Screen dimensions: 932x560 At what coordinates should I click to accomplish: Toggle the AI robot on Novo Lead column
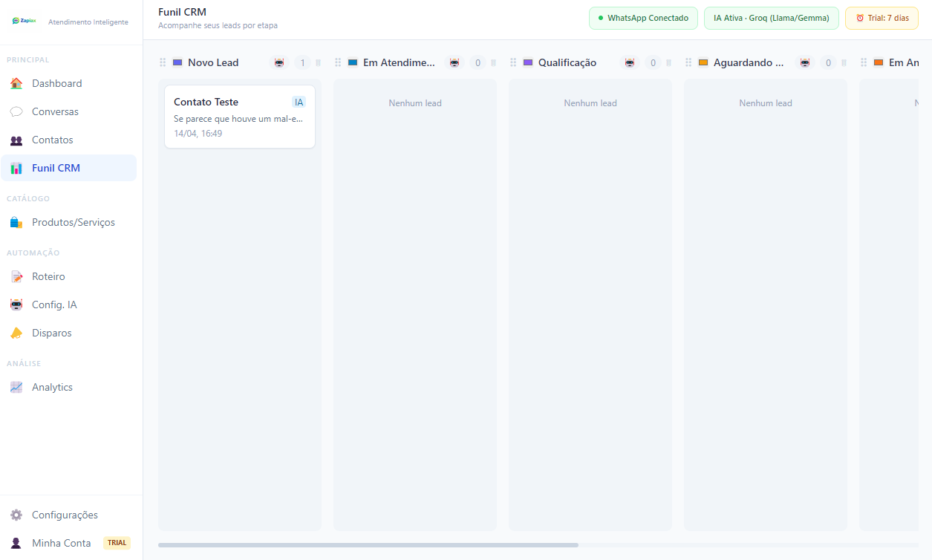tap(278, 63)
